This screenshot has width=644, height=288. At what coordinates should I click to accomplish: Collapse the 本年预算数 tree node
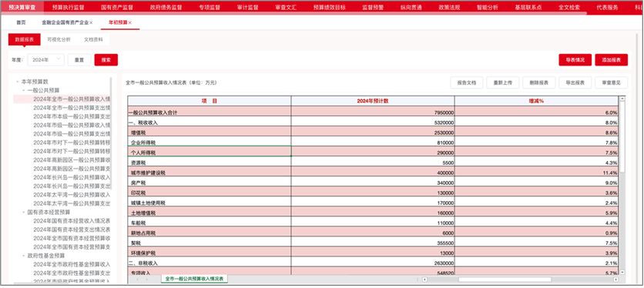point(17,82)
